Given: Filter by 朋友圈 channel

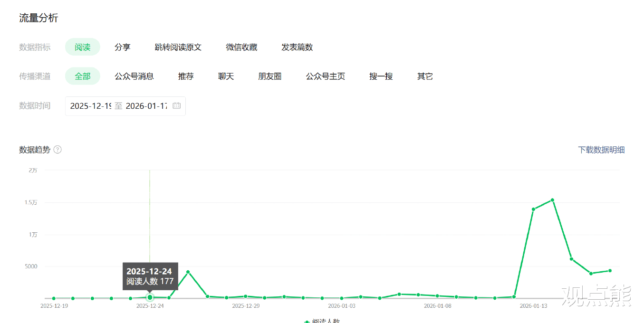Looking at the screenshot, I should 270,76.
